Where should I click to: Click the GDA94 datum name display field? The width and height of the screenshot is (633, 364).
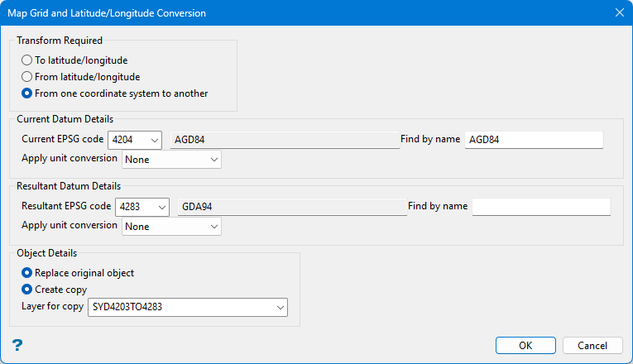click(x=291, y=207)
